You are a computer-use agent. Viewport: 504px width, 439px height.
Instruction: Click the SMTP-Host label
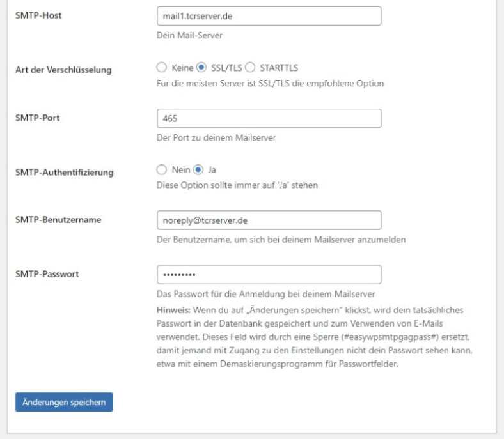click(38, 15)
